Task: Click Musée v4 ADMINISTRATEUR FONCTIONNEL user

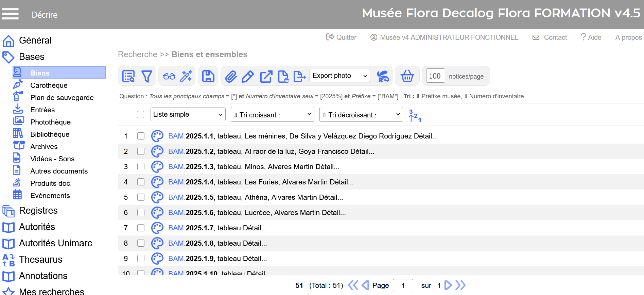Action: click(444, 37)
